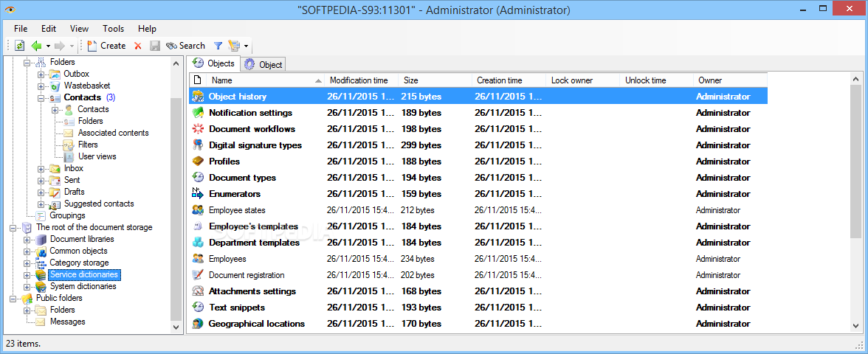Click the refresh toolbar icon
The image size is (868, 354).
(x=19, y=46)
